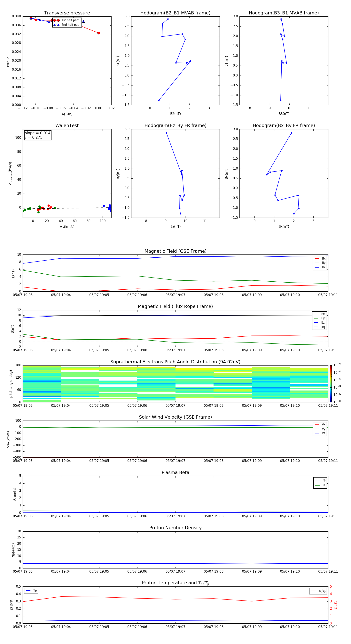
Task: Click the "Magnetic Field (GSE Frame)" title
Action: click(x=175, y=251)
